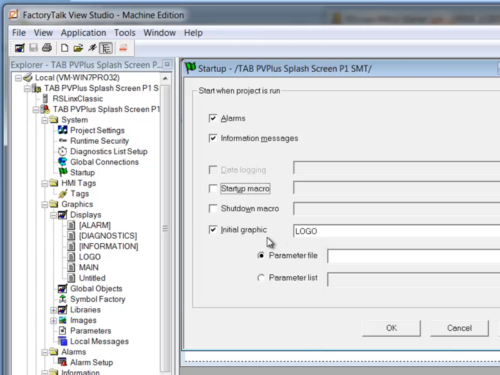Open Symbol Factory
This screenshot has height=375, width=500.
pos(98,299)
